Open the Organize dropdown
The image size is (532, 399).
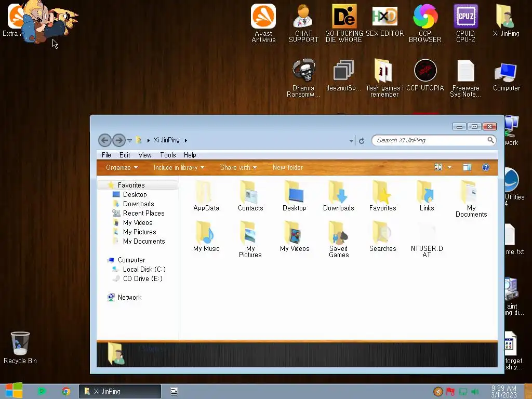[x=122, y=167]
